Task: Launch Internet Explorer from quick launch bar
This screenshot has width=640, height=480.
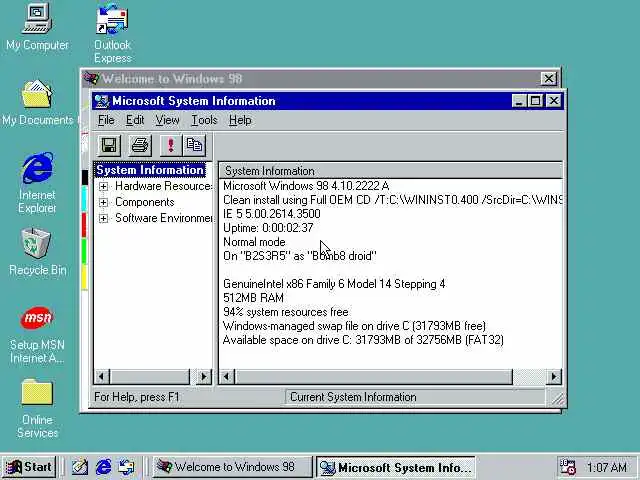Action: tap(103, 467)
